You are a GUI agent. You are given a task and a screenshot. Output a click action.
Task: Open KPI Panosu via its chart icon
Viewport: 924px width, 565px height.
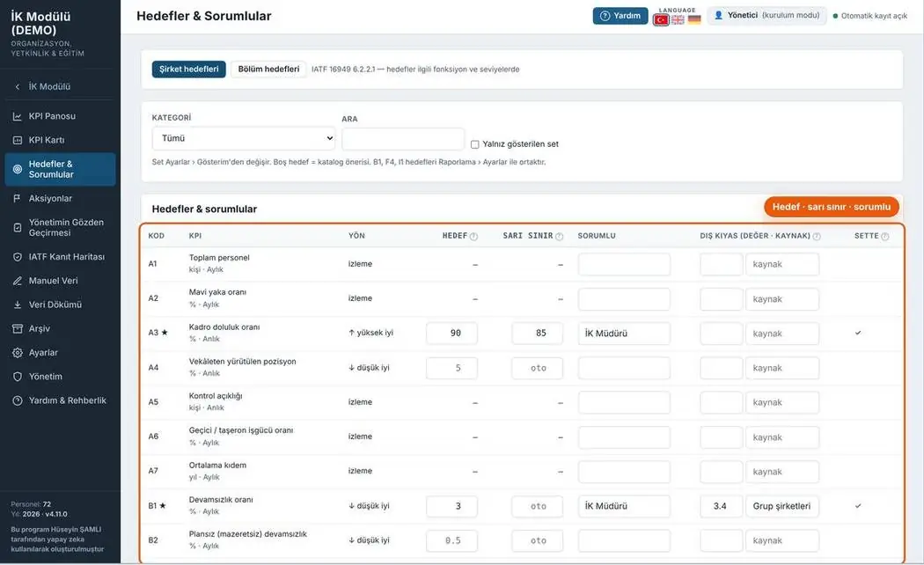pyautogui.click(x=18, y=117)
